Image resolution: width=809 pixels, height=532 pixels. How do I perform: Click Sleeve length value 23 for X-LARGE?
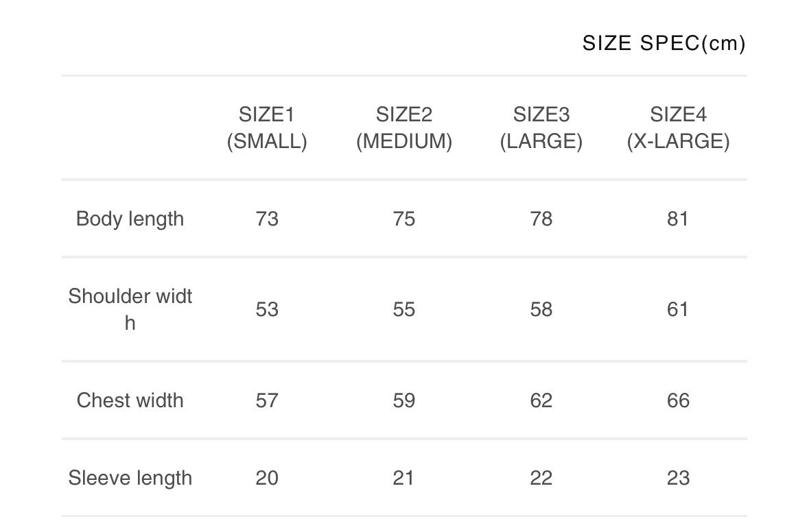pyautogui.click(x=678, y=478)
